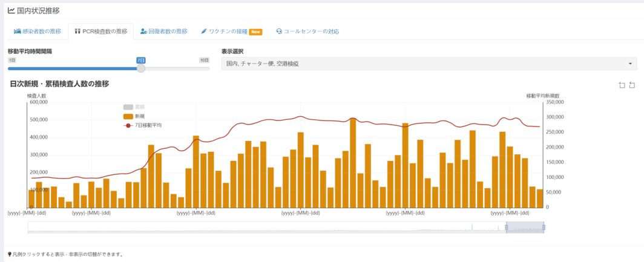Click the chart zoom reset icon
The image size is (644, 262).
[x=632, y=85]
